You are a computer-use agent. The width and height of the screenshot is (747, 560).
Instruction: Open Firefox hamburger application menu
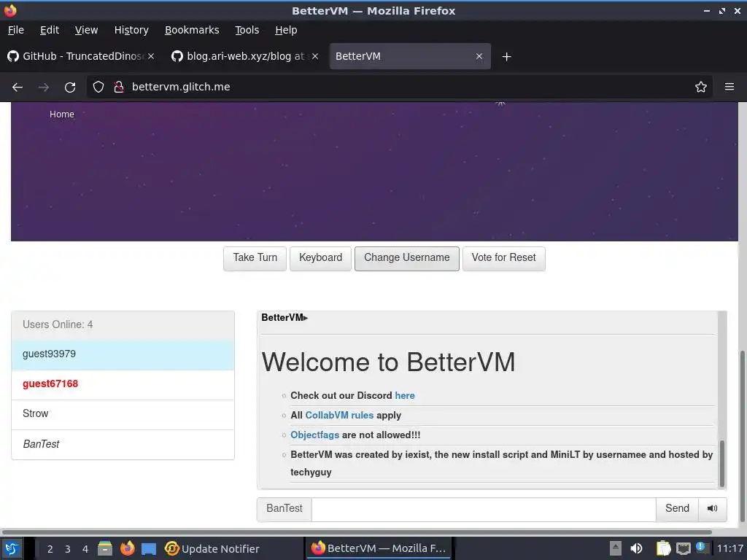pyautogui.click(x=729, y=87)
